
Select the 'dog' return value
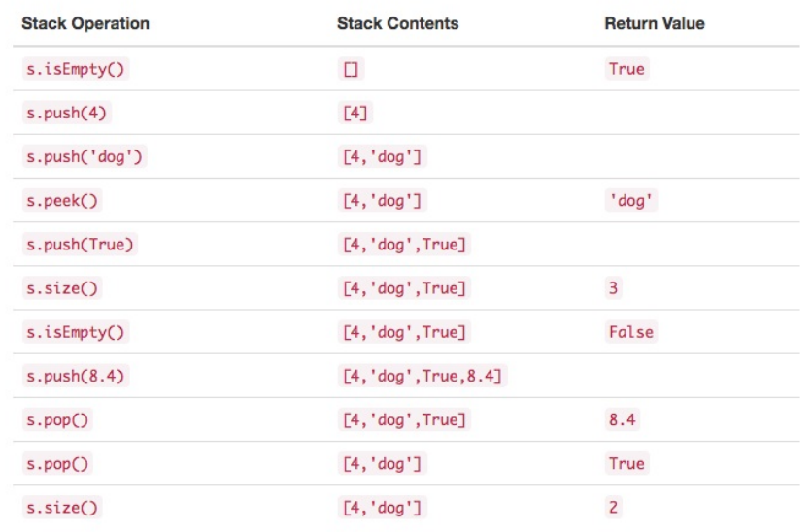click(631, 201)
